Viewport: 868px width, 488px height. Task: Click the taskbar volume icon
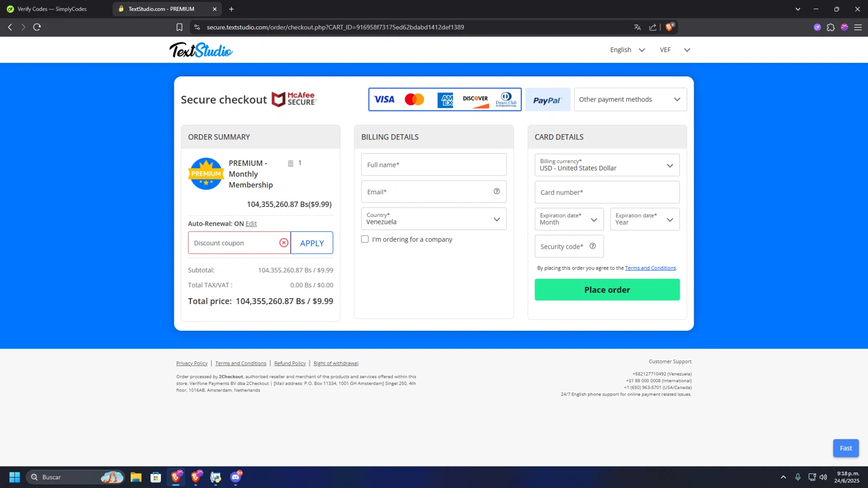click(x=823, y=477)
